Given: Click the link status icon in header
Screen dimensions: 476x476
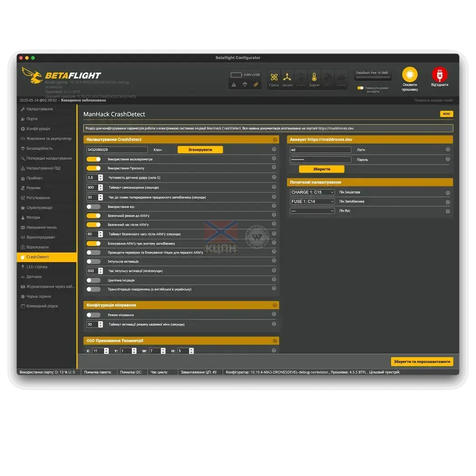Looking at the screenshot, I should (x=256, y=85).
